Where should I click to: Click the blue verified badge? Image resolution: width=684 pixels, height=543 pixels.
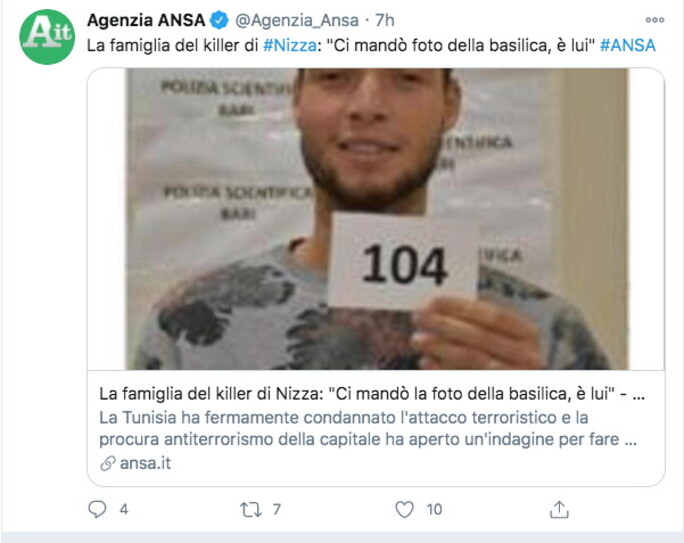point(219,20)
